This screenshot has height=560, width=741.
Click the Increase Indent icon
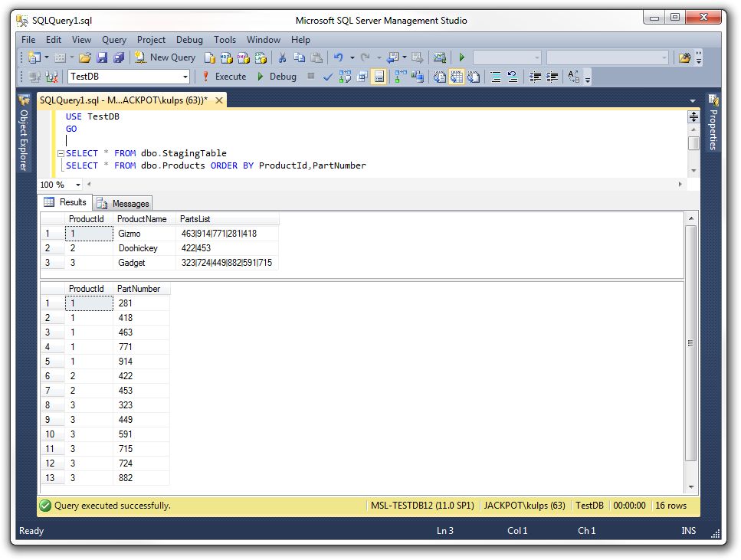coord(552,77)
